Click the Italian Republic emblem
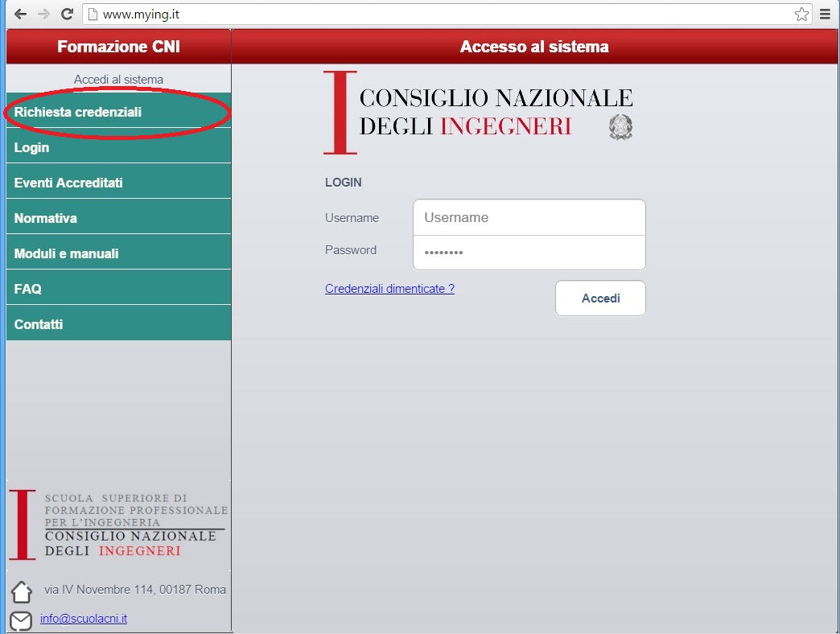The width and height of the screenshot is (840, 634). pyautogui.click(x=620, y=127)
